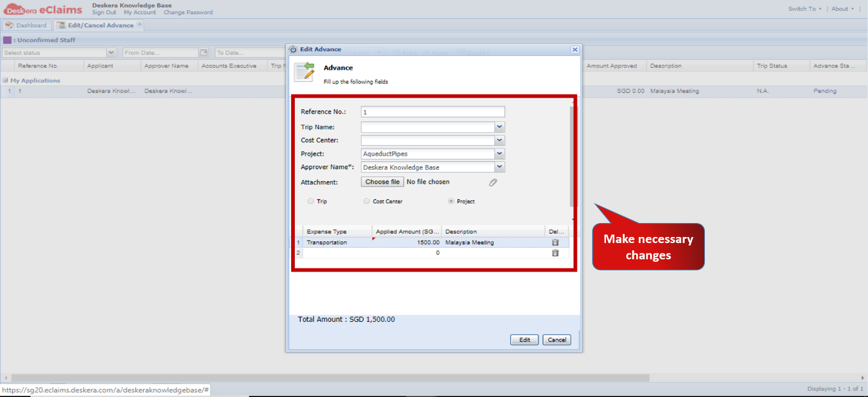Image resolution: width=868 pixels, height=397 pixels.
Task: Click the Change Password link
Action: coord(188,12)
